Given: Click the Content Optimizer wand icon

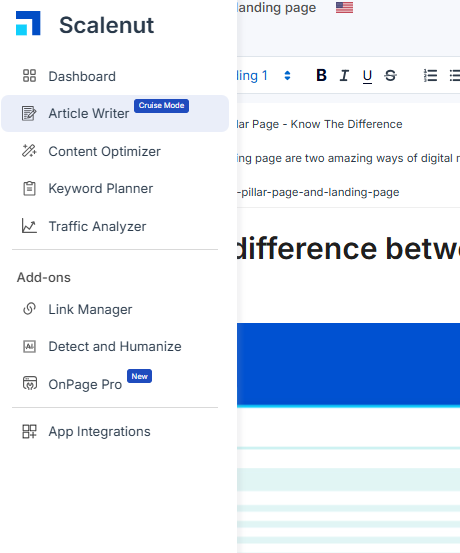Looking at the screenshot, I should [29, 151].
